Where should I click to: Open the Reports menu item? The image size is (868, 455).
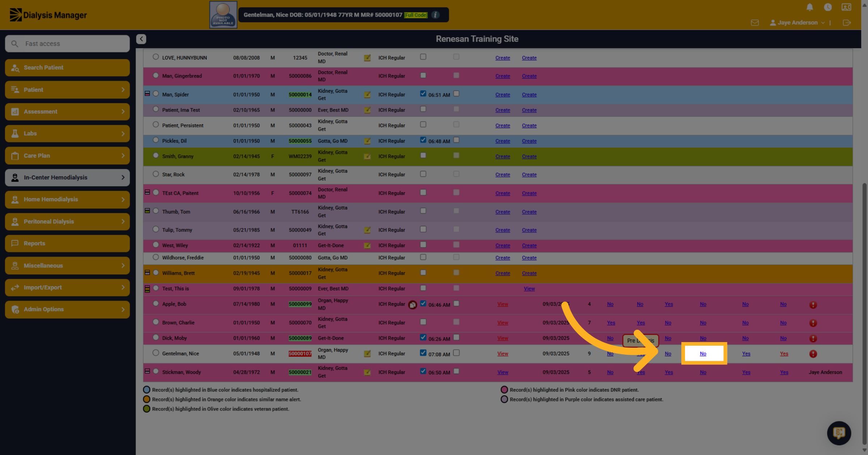(67, 244)
